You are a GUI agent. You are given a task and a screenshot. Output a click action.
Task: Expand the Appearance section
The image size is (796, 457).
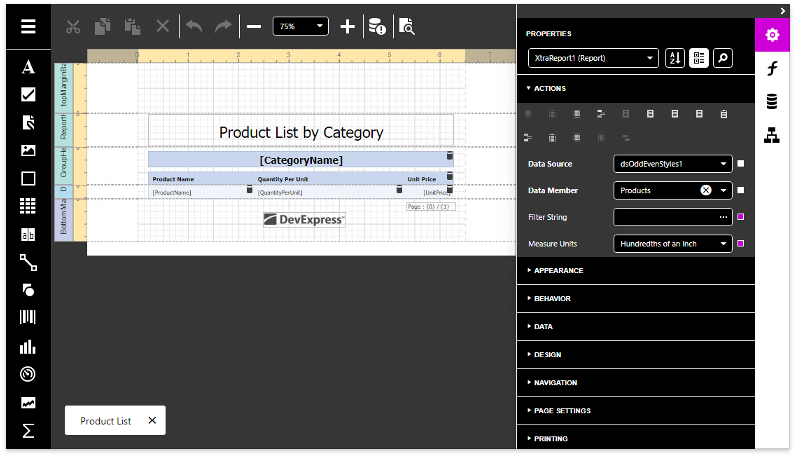(558, 270)
